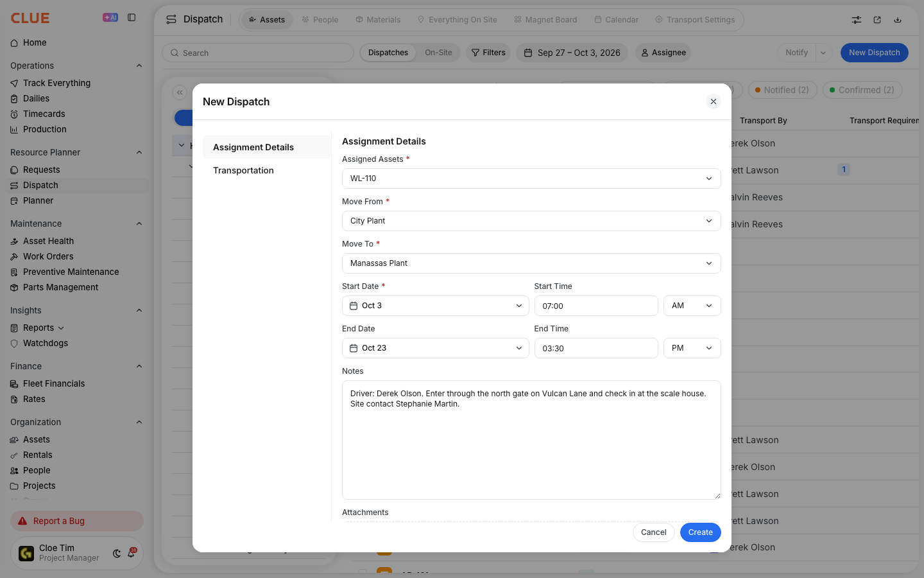Click the download icon in header
924x578 pixels.
(x=898, y=20)
